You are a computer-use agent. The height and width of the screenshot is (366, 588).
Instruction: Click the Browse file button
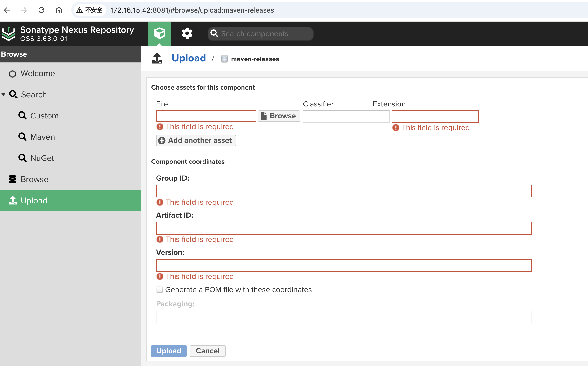[x=279, y=116]
